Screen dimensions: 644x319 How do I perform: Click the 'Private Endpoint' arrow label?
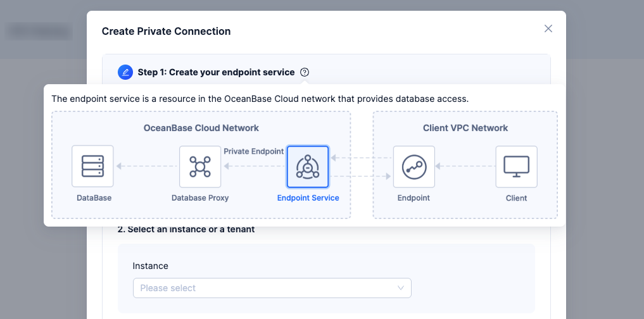[x=253, y=152]
